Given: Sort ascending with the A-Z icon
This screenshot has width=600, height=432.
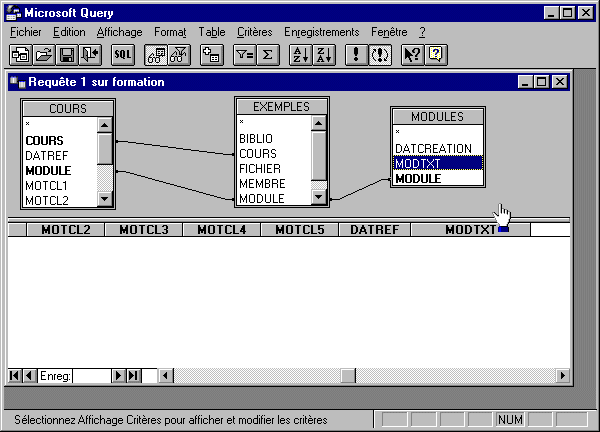Looking at the screenshot, I should click(x=301, y=55).
